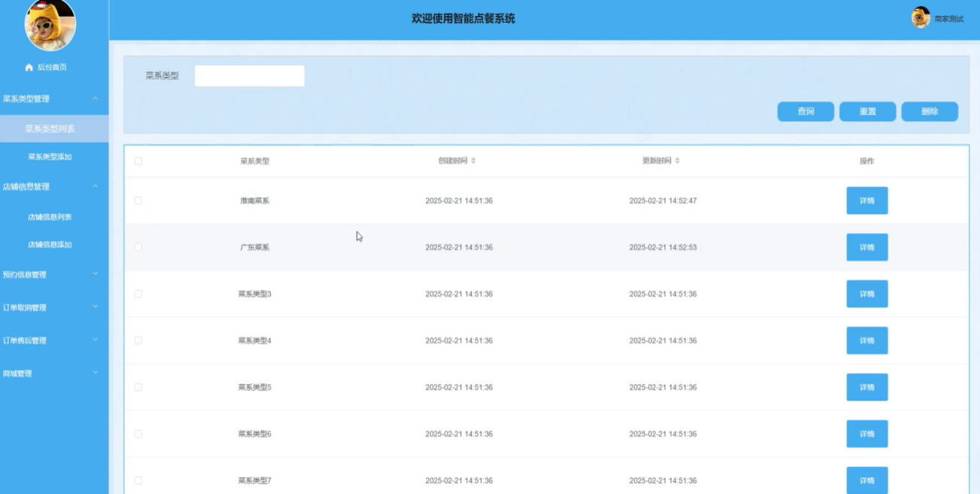Viewport: 980px width, 494px height.
Task: Click the 菜系类型 column header in the table
Action: (254, 161)
